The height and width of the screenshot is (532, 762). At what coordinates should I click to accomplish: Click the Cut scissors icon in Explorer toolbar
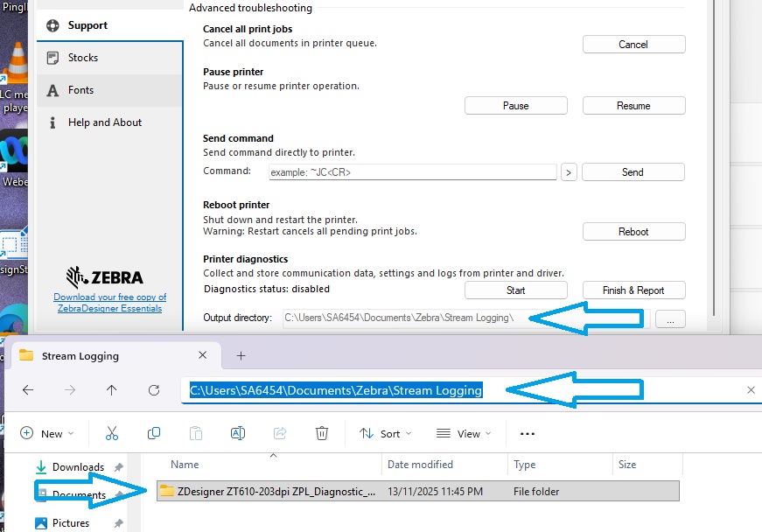pyautogui.click(x=112, y=433)
